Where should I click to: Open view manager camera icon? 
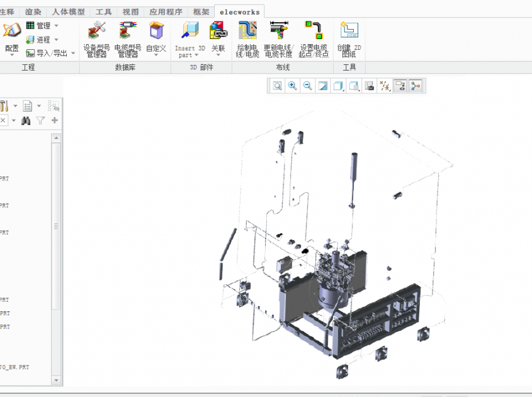pyautogui.click(x=369, y=86)
